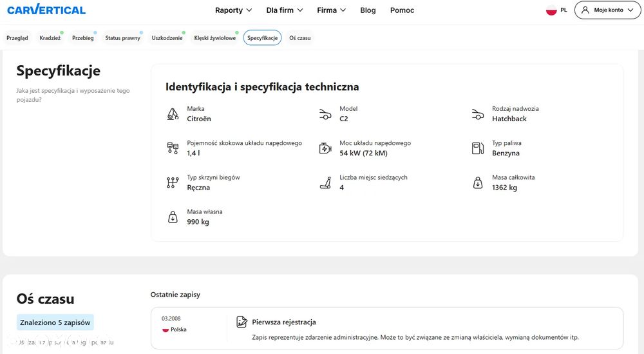Open the Dla firm dropdown
The width and height of the screenshot is (644, 354).
284,10
